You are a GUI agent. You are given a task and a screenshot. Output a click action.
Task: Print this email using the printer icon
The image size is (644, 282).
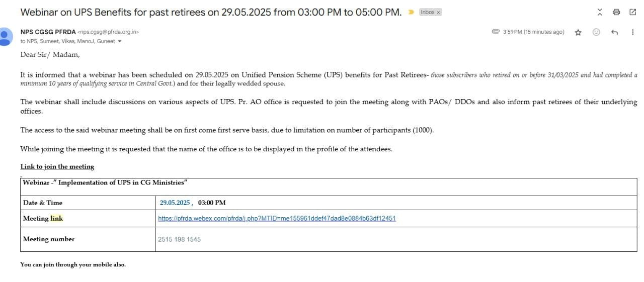[616, 12]
